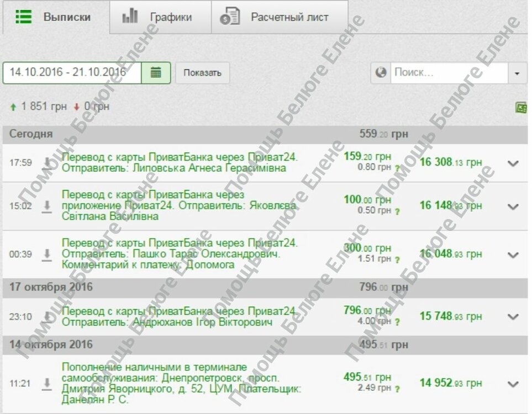This screenshot has height=414, width=532.
Task: Expand the 100.00 грн transaction details
Action: click(513, 206)
